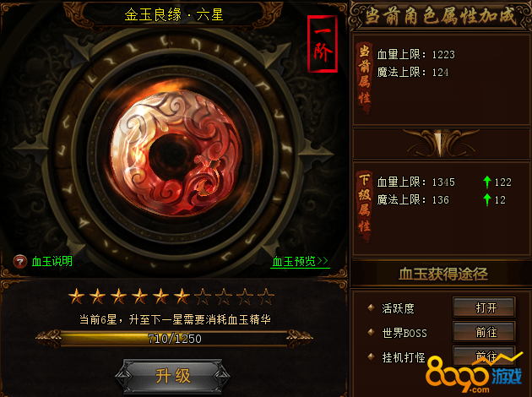
Task: Click the blood jade orb in center
Action: coord(176,154)
